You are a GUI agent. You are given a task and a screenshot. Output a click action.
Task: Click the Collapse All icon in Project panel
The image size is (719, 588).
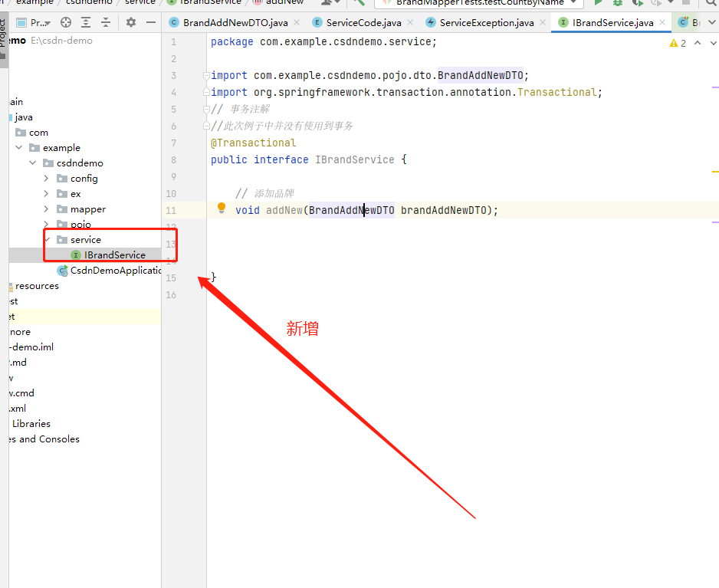pos(106,22)
